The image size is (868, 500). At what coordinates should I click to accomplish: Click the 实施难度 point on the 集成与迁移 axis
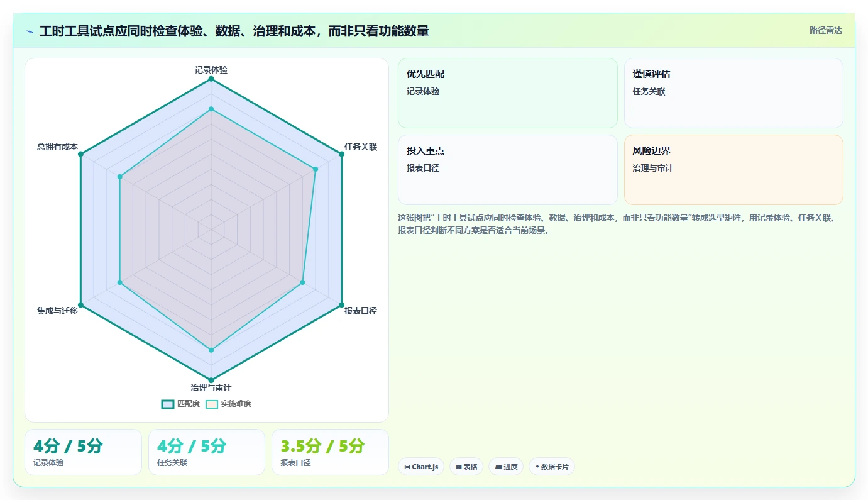[120, 282]
